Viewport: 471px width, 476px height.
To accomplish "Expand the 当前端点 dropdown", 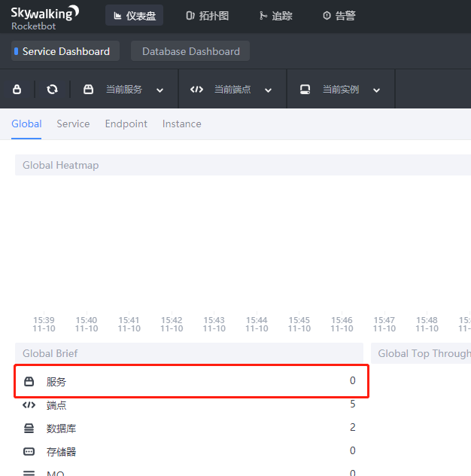I will (x=232, y=90).
